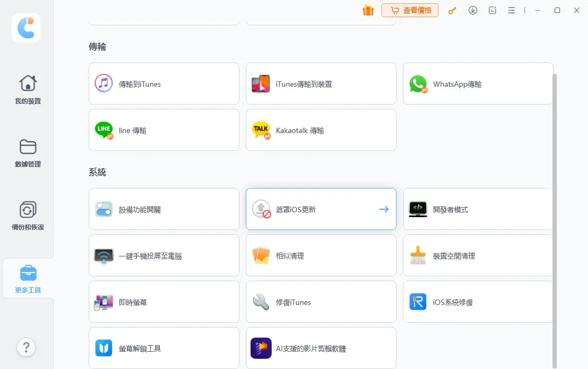Open iOS系統修復 tool

(478, 302)
